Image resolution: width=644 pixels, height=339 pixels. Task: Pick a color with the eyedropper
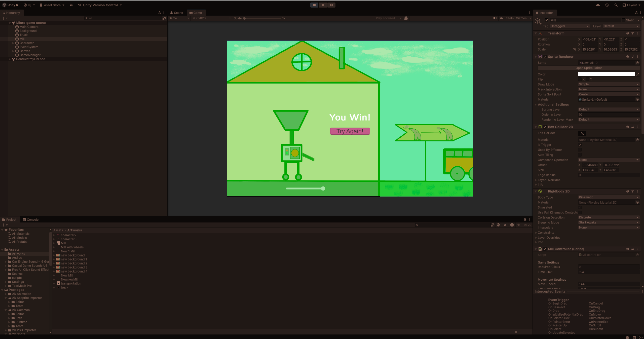[638, 74]
